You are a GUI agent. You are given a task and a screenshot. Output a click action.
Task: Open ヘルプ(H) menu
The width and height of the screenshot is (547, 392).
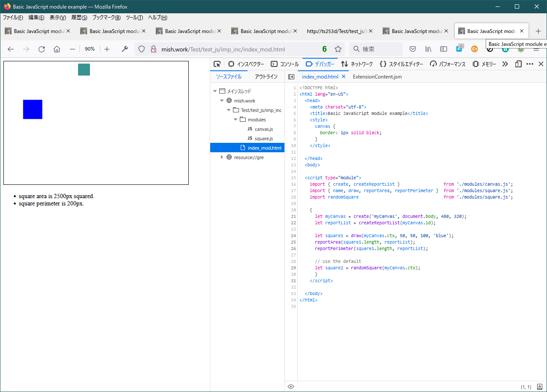(x=157, y=18)
